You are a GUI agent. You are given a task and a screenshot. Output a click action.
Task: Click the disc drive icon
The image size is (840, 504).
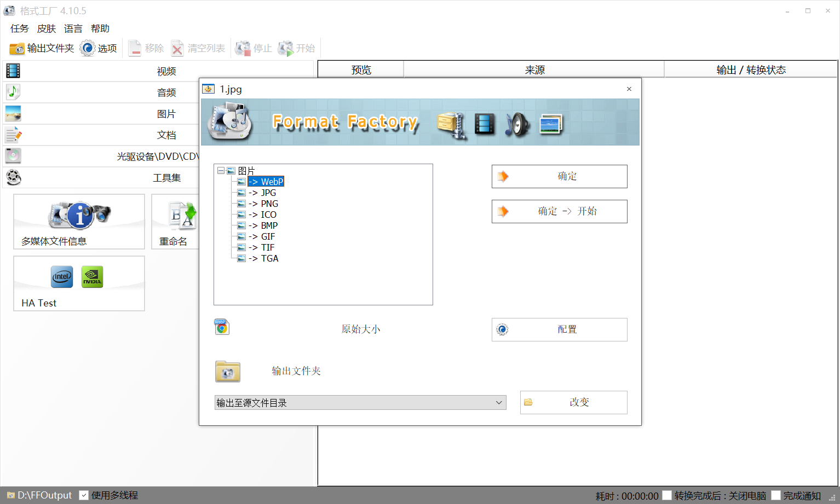point(13,156)
